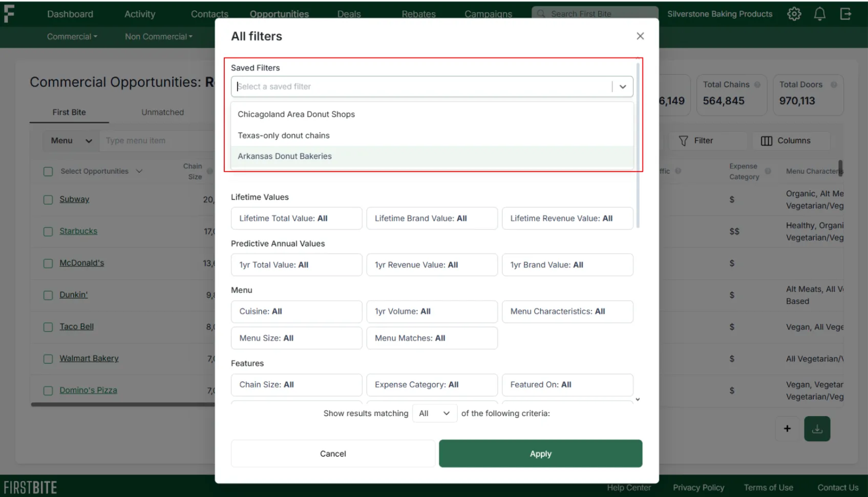Click the Total Doors info icon
Viewport: 868px width, 497px height.
(834, 85)
